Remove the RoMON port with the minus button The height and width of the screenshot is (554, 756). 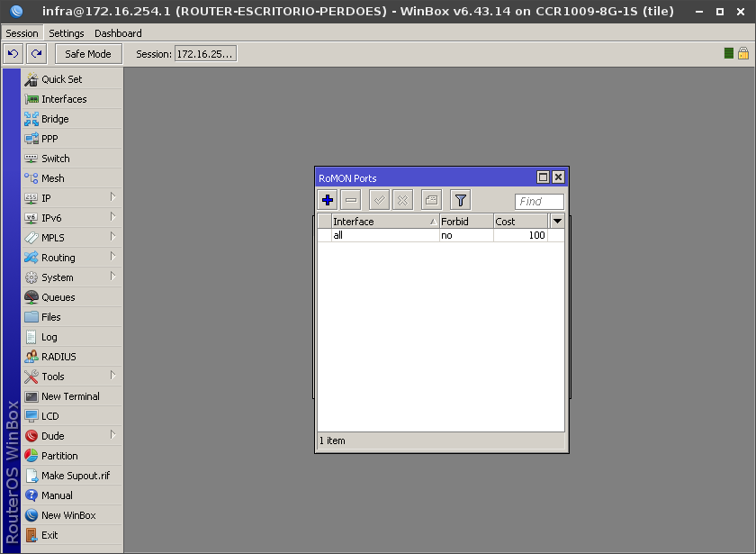pos(351,200)
